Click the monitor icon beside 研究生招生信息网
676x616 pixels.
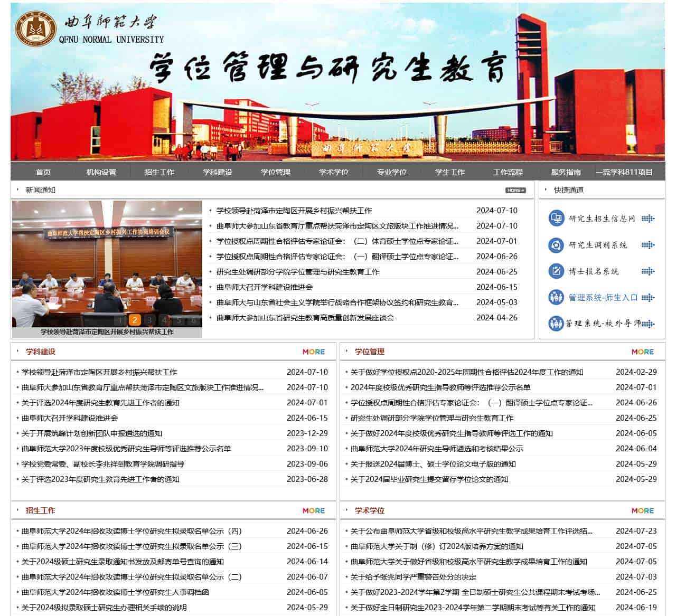click(556, 218)
